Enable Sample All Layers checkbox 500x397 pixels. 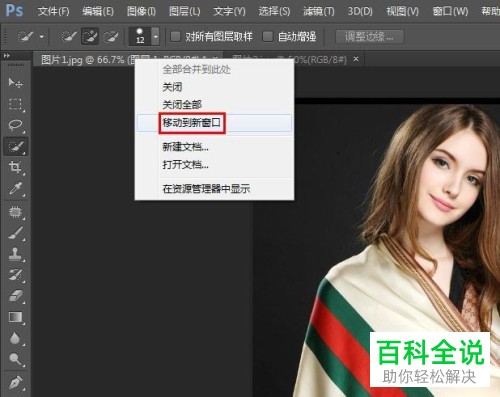pos(175,36)
